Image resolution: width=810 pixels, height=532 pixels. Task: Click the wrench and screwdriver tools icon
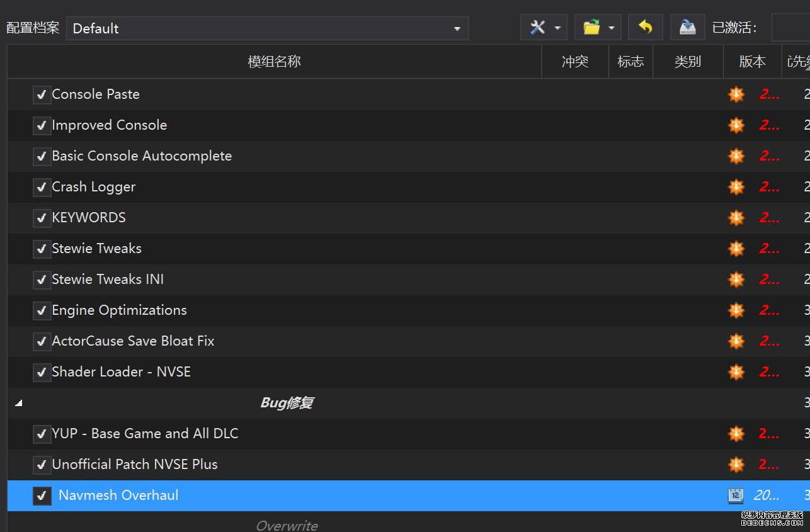[537, 28]
